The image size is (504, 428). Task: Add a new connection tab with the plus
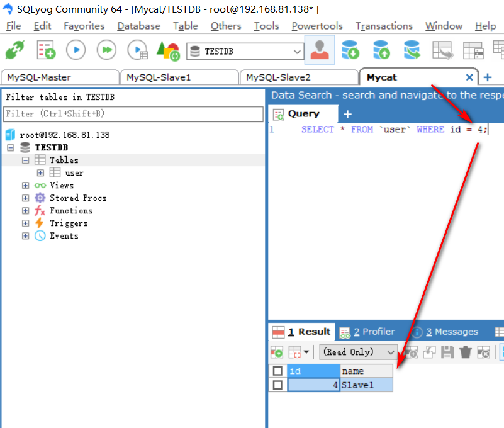tap(487, 77)
